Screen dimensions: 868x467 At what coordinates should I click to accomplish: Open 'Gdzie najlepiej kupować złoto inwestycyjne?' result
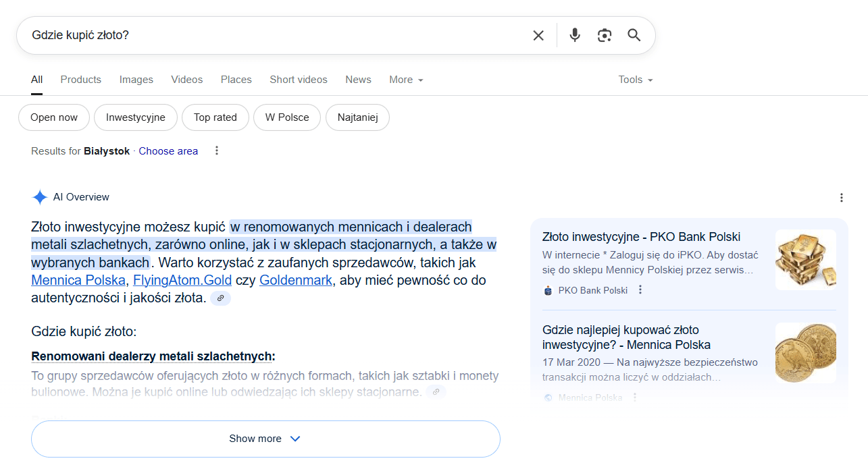pyautogui.click(x=627, y=337)
